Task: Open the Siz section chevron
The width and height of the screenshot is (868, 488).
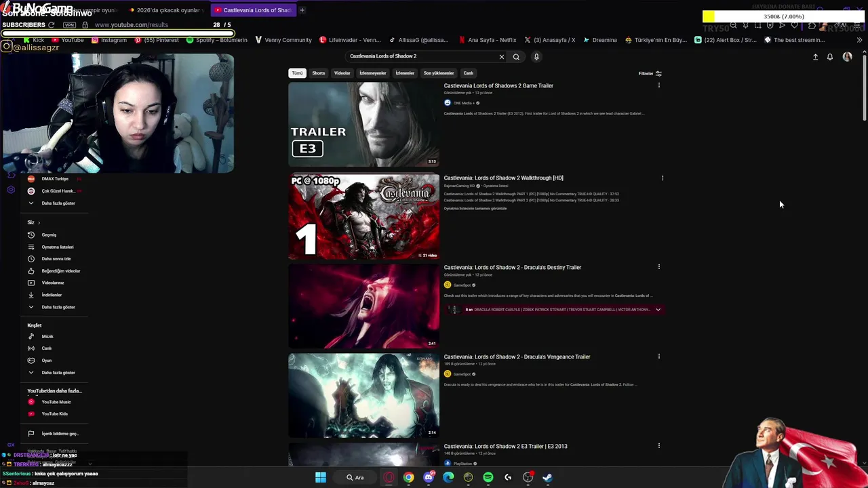Action: (39, 223)
